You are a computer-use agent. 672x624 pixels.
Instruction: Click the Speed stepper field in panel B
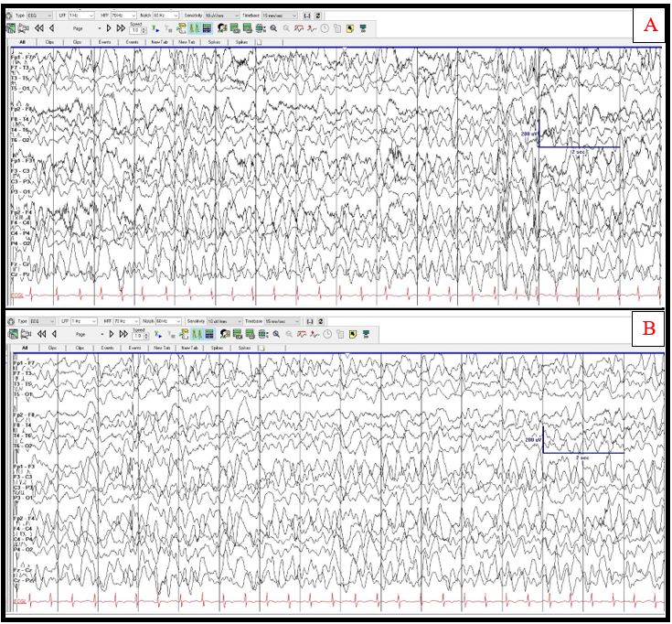pyautogui.click(x=139, y=336)
